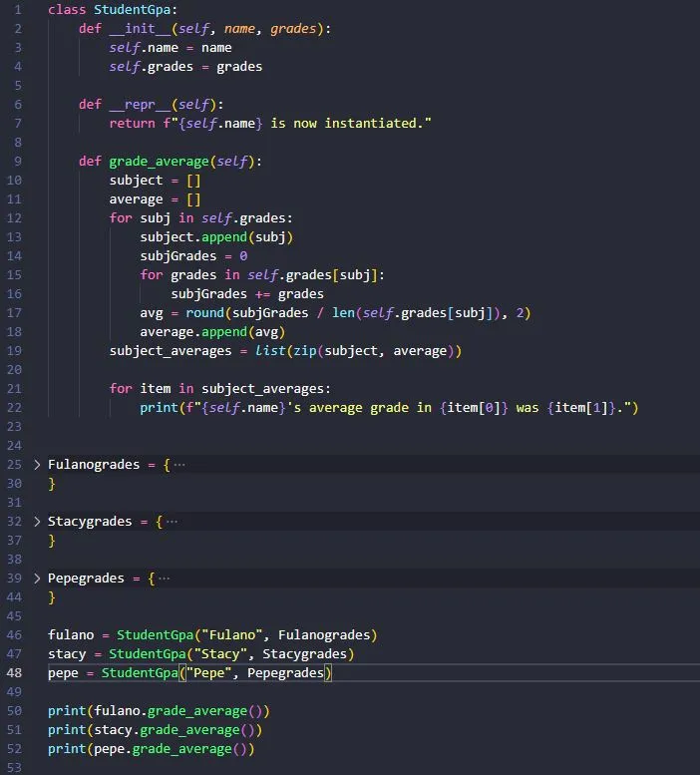Click 'for item in subject_averages:' line
Image resolution: width=700 pixels, height=775 pixels.
[x=219, y=389]
